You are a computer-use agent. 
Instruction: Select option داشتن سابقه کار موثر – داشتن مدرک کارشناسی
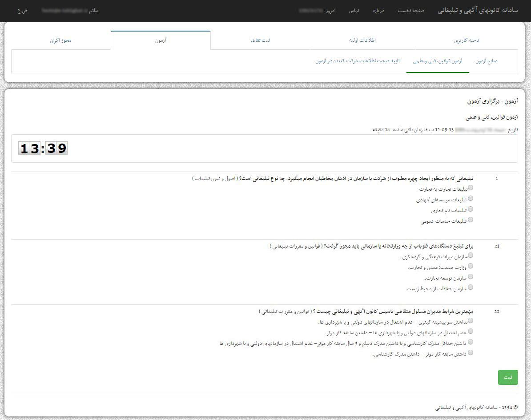[x=471, y=353]
